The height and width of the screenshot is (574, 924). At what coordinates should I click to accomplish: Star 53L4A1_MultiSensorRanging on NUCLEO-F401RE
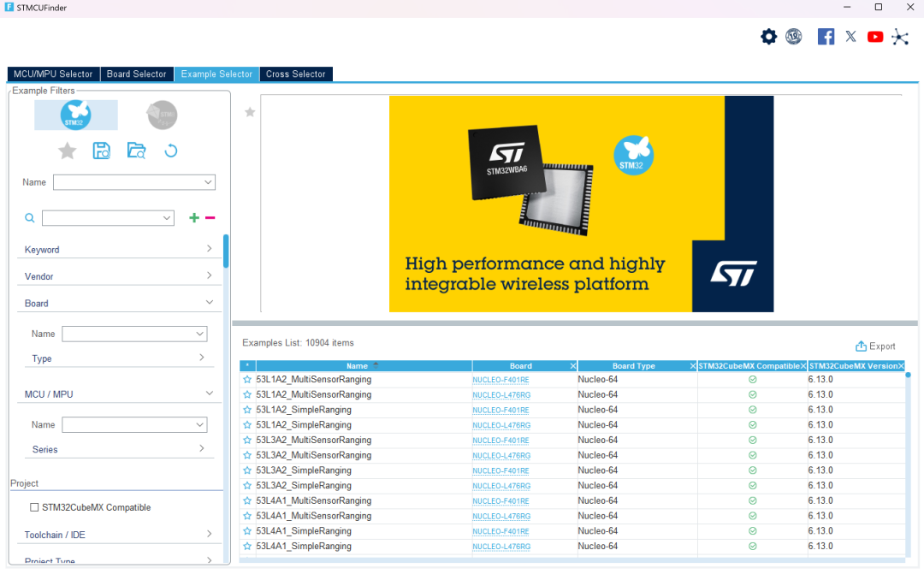pyautogui.click(x=247, y=501)
